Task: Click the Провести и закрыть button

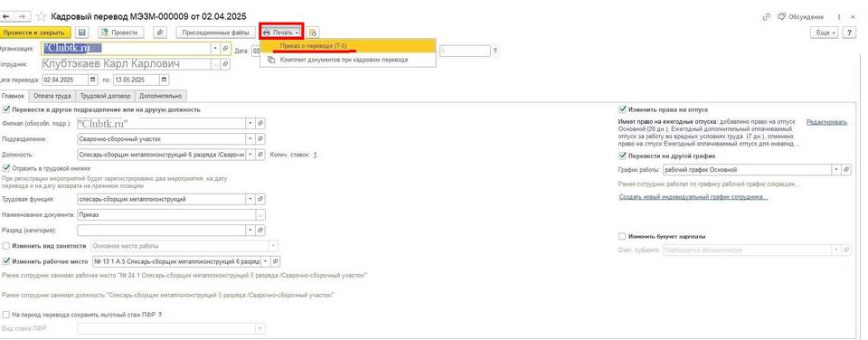Action: point(35,33)
